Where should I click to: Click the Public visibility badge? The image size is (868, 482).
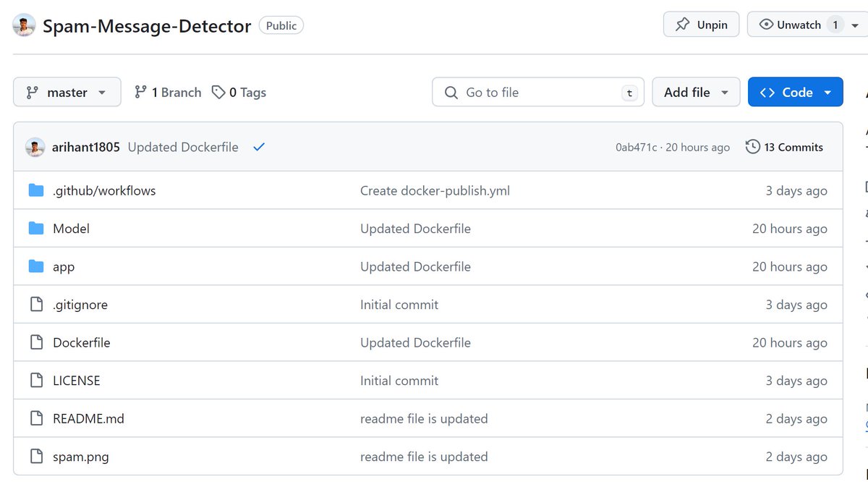click(281, 25)
